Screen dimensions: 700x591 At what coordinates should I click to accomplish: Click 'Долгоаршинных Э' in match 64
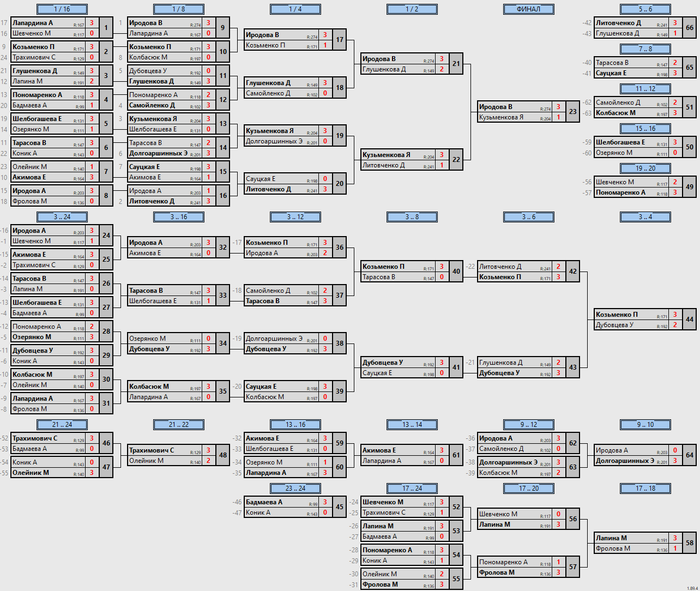click(x=625, y=461)
